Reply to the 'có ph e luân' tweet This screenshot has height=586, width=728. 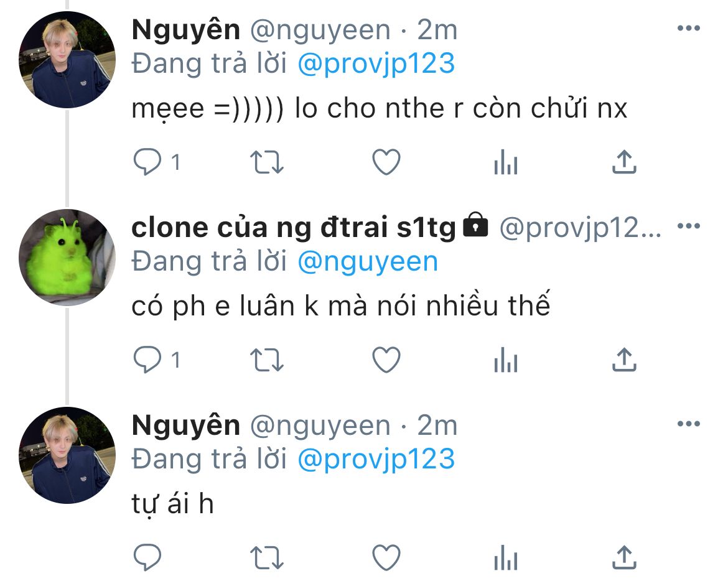147,360
